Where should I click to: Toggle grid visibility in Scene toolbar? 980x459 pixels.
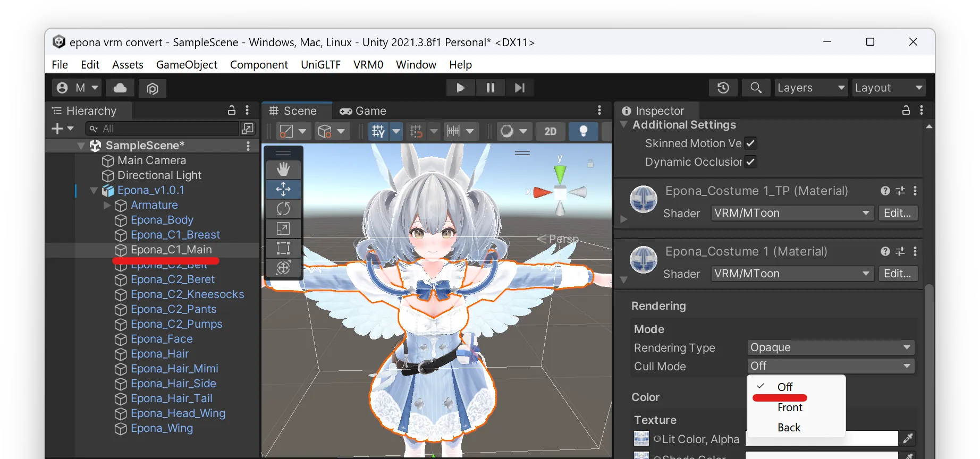[378, 131]
